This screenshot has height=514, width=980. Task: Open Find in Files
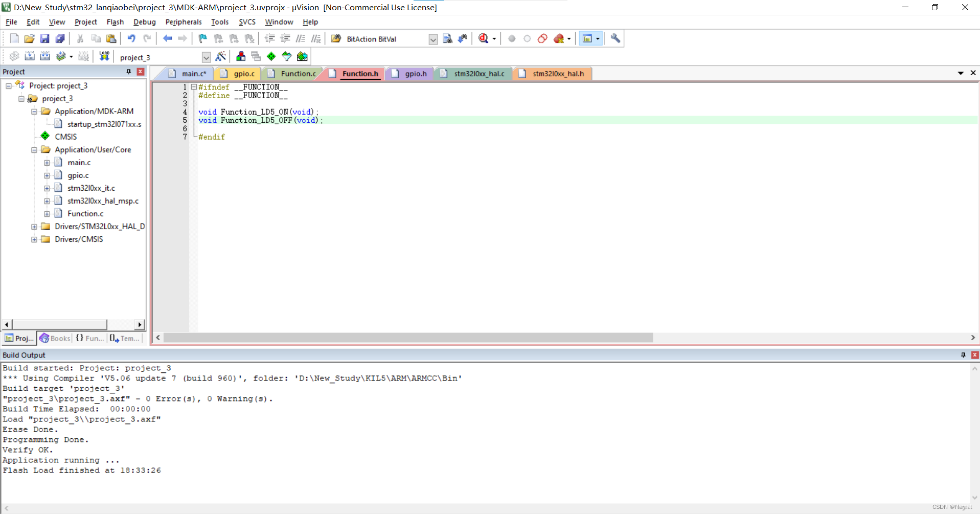pyautogui.click(x=336, y=38)
